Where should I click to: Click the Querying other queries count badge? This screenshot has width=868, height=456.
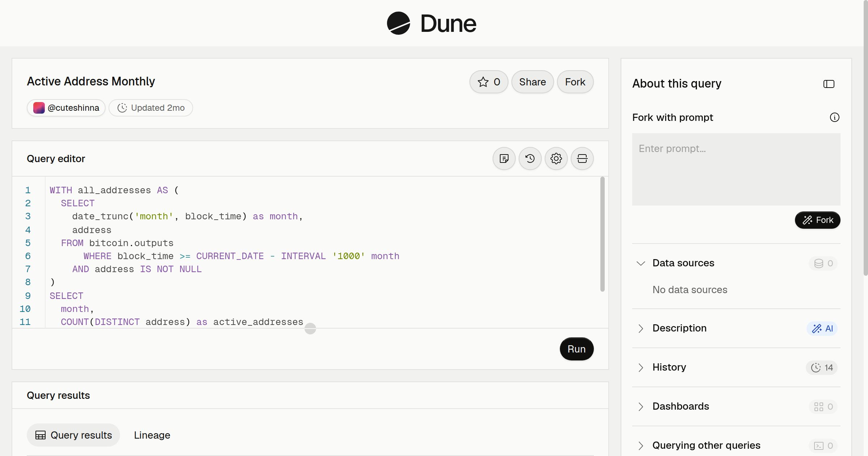click(x=823, y=446)
